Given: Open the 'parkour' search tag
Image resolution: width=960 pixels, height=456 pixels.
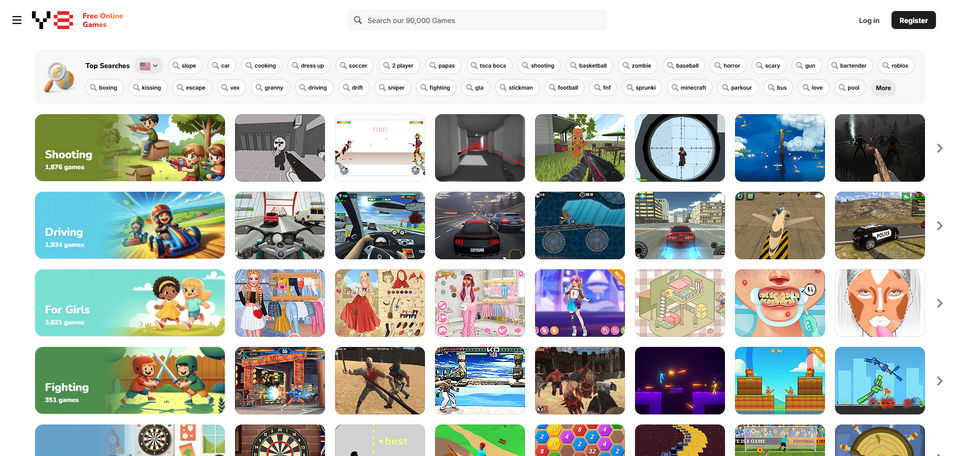Looking at the screenshot, I should point(738,88).
